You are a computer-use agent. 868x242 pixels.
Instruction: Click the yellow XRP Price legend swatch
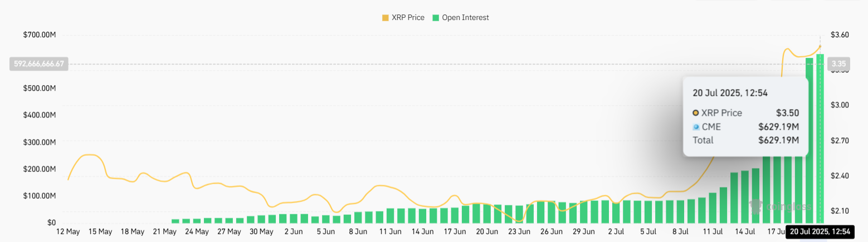click(386, 18)
